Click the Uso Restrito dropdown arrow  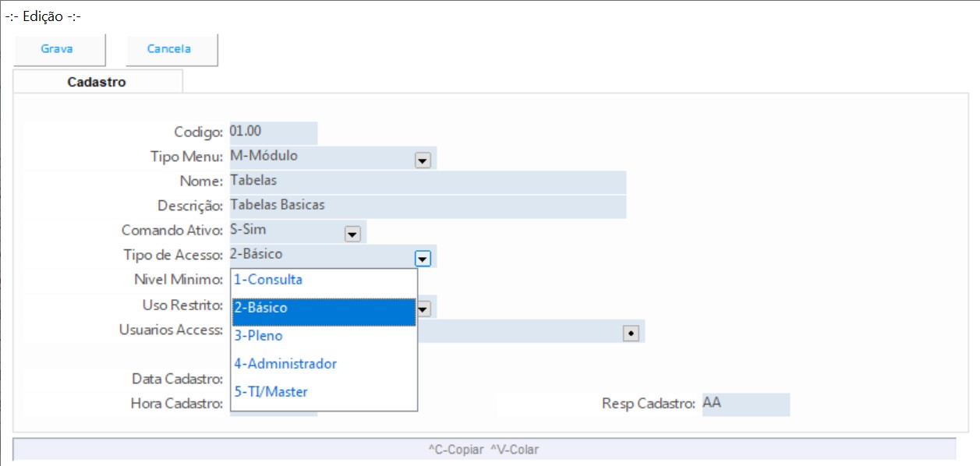(423, 309)
